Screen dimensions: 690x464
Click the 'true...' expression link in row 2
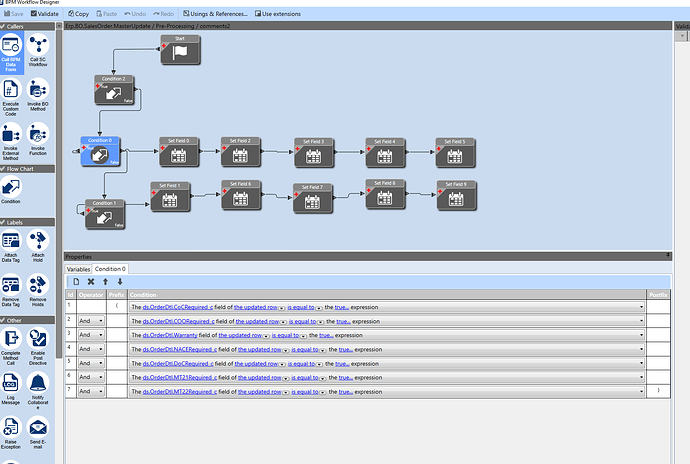[344, 321]
